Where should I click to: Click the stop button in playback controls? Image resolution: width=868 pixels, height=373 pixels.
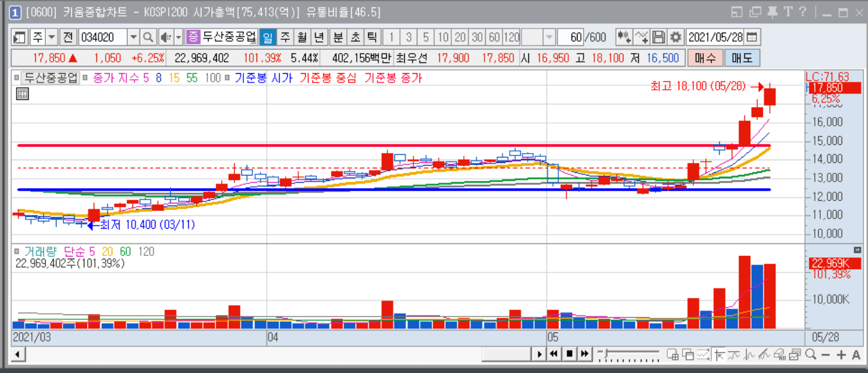pyautogui.click(x=570, y=354)
